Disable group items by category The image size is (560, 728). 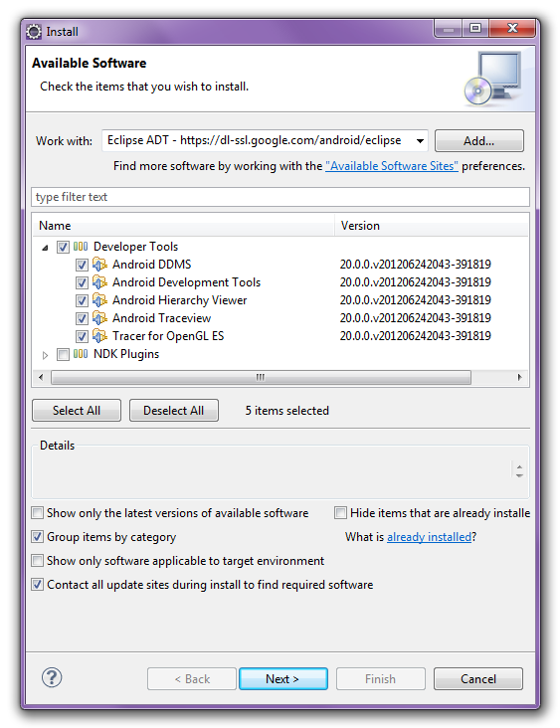click(37, 537)
